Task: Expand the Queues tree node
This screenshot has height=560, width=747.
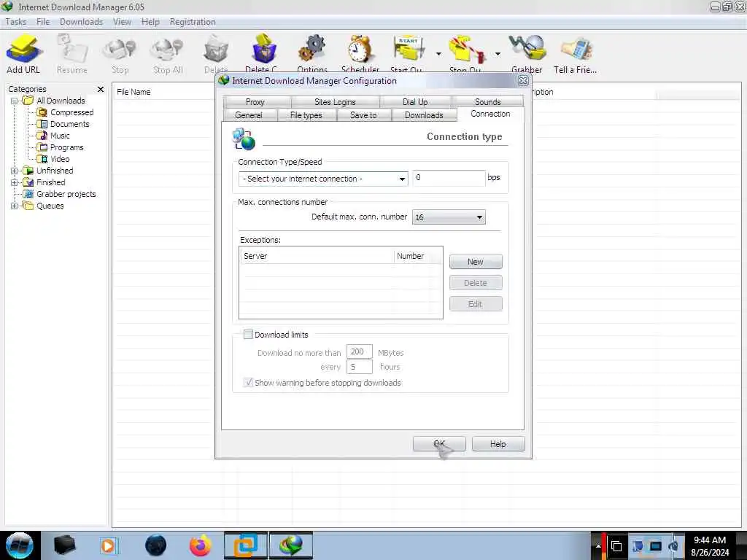Action: pyautogui.click(x=15, y=206)
